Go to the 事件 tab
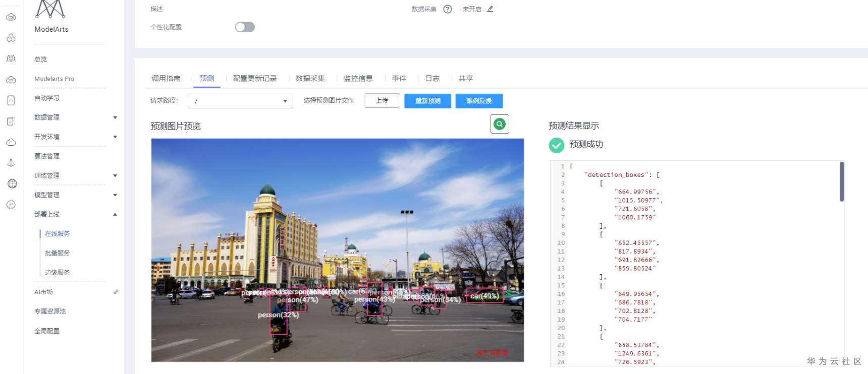 (x=399, y=78)
